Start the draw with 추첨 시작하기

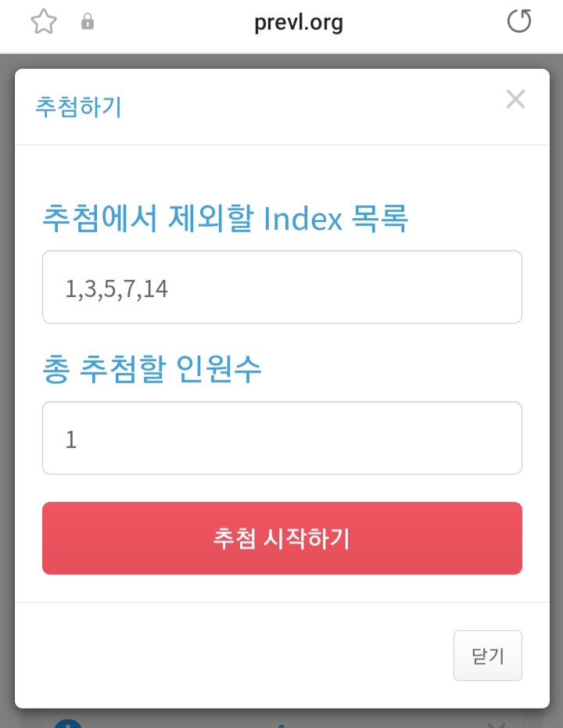(x=282, y=538)
